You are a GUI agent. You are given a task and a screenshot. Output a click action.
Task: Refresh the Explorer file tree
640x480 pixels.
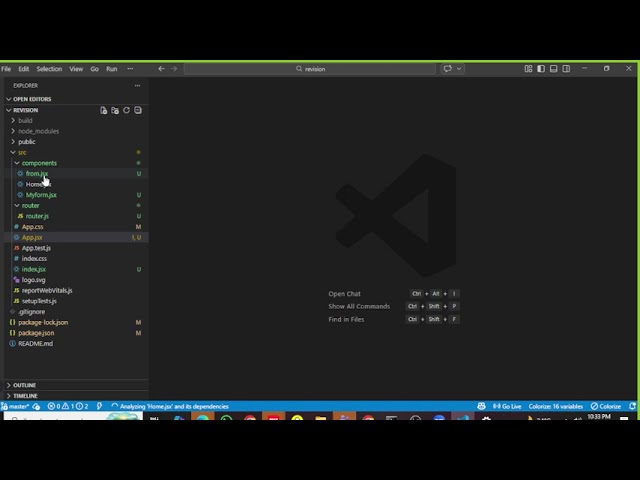127,110
